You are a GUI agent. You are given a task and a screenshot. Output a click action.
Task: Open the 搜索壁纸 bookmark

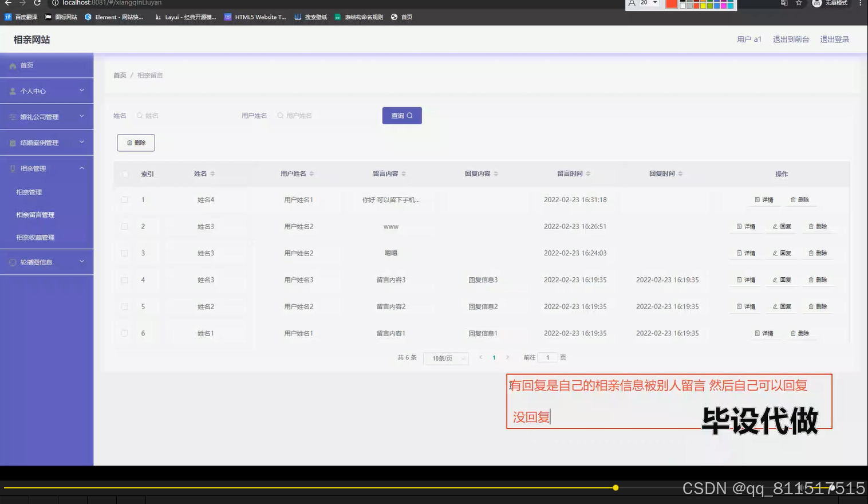click(x=311, y=17)
